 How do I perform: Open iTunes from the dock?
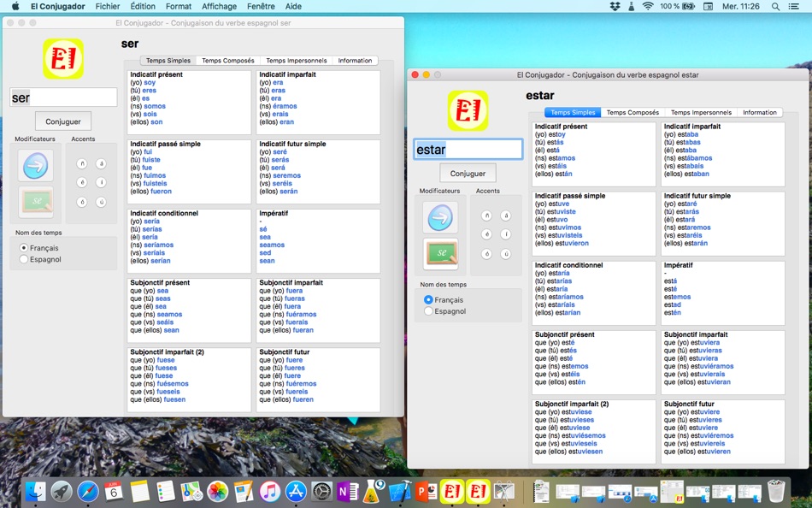tap(270, 491)
